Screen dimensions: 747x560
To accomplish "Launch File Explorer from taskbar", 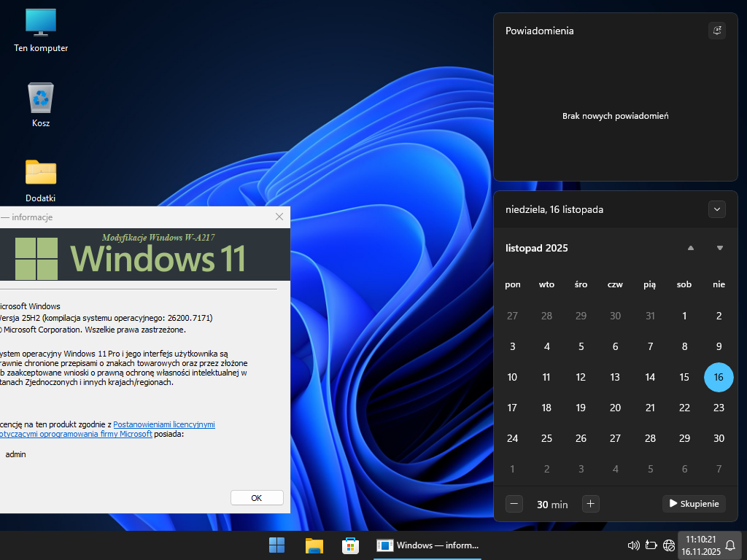I will (x=314, y=545).
